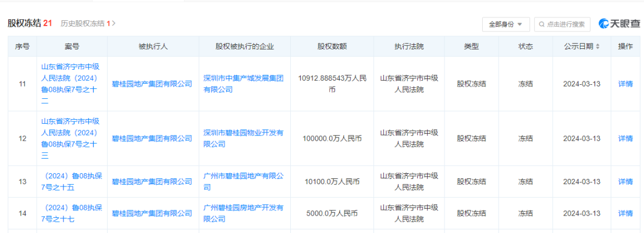
Task: Click the 类型 column header
Action: coord(471,46)
